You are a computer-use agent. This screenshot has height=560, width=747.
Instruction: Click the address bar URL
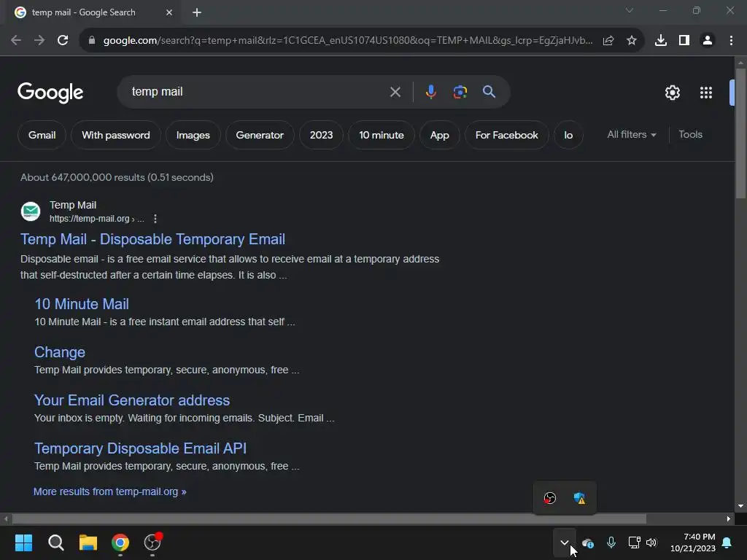click(x=348, y=41)
